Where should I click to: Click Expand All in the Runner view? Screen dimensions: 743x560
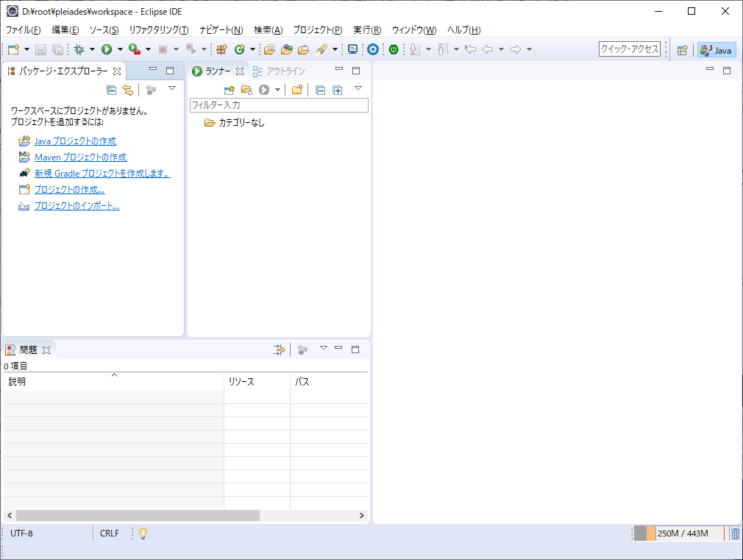click(x=336, y=89)
